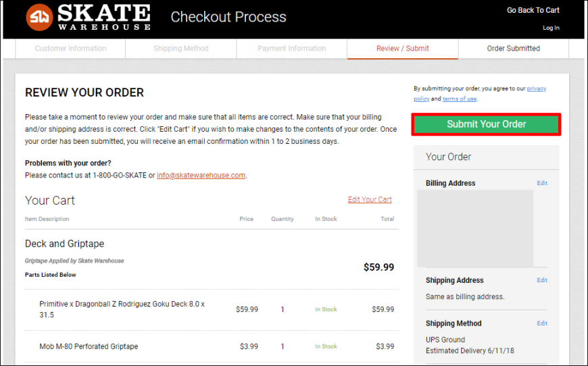Click the Mob M-80 Perforated Griptape item
The width and height of the screenshot is (588, 366).
tap(89, 346)
